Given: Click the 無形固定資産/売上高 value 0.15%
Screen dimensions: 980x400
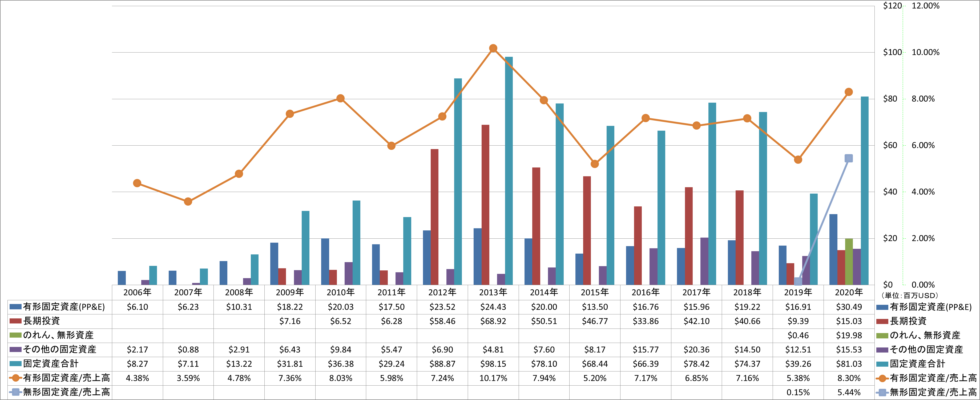Looking at the screenshot, I should click(798, 392).
